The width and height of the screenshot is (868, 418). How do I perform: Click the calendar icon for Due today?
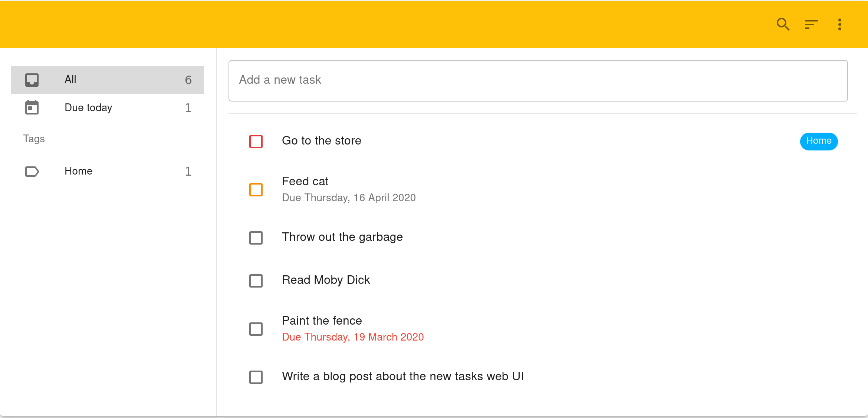click(x=32, y=107)
